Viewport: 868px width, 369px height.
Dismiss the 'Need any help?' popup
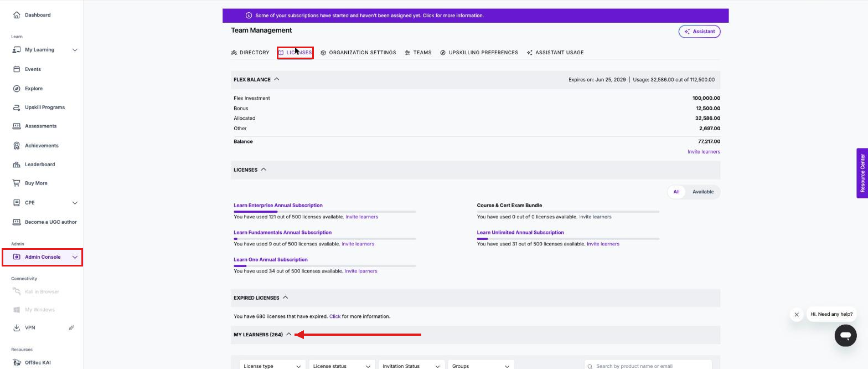coord(797,315)
